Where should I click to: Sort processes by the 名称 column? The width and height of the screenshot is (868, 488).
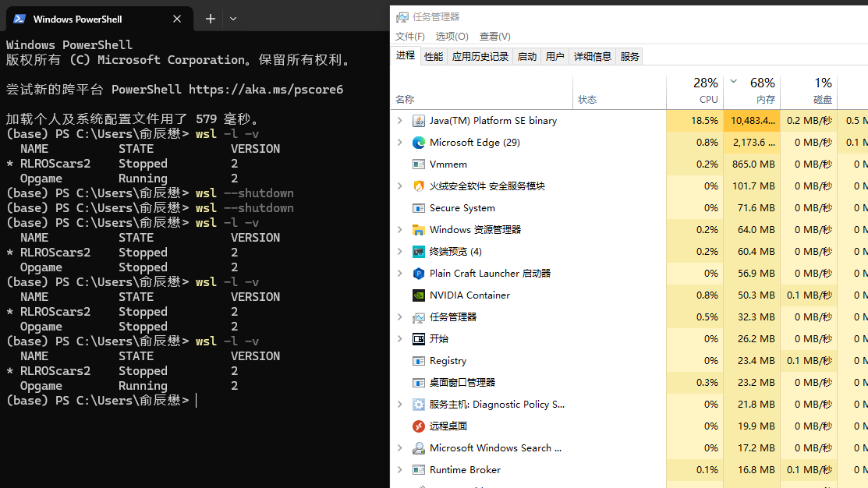coord(482,93)
